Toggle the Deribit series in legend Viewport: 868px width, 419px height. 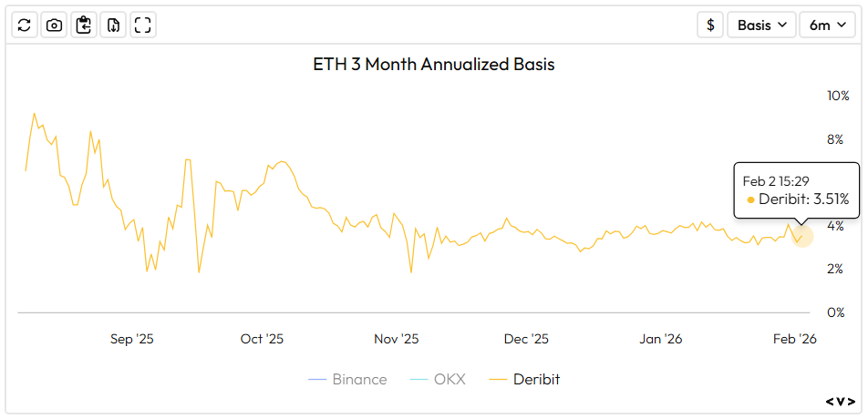524,379
